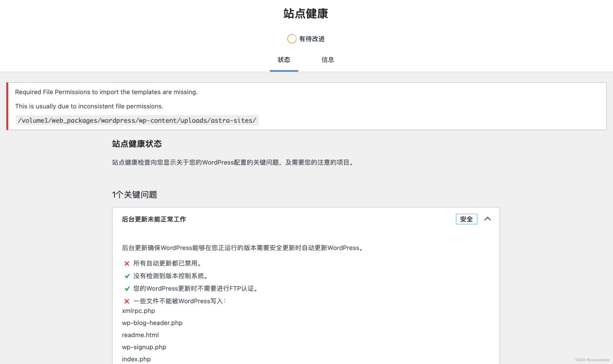The image size is (613, 364).
Task: Select the 状态 tab
Action: [x=284, y=59]
